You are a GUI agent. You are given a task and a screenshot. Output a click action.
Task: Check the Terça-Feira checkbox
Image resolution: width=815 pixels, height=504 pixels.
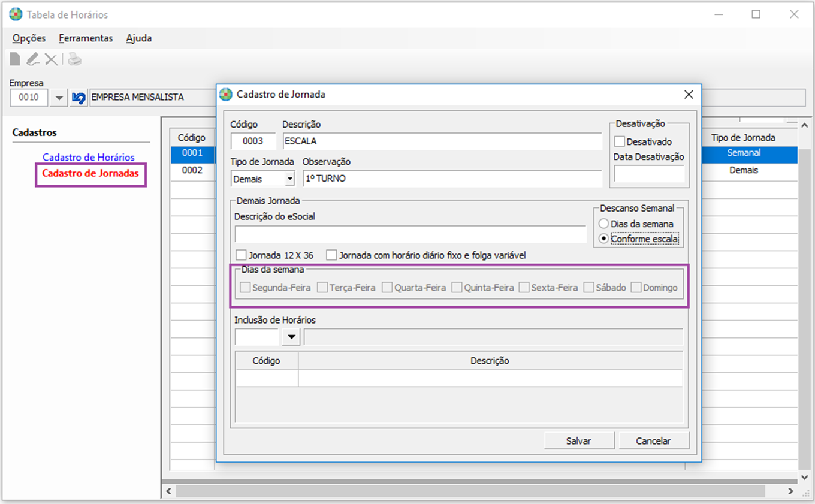click(x=322, y=288)
